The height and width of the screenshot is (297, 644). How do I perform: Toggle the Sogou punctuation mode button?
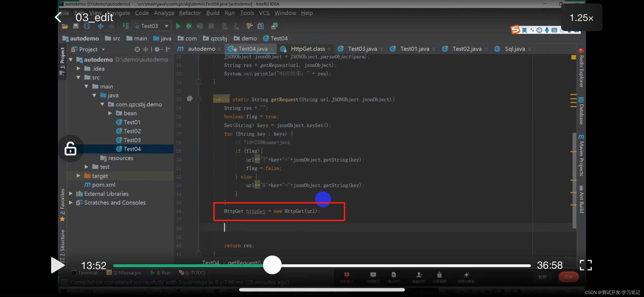532,30
